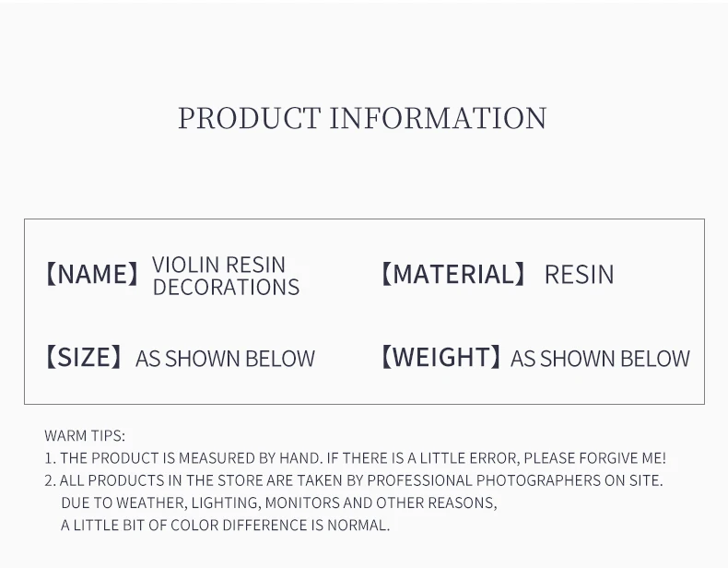
Task: Click the LITTLE ERROR phrase in tip one
Action: pyautogui.click(x=469, y=458)
